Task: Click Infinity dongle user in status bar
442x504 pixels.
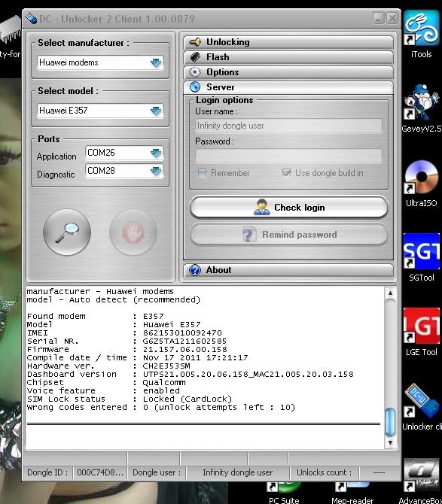Action: pos(237,472)
